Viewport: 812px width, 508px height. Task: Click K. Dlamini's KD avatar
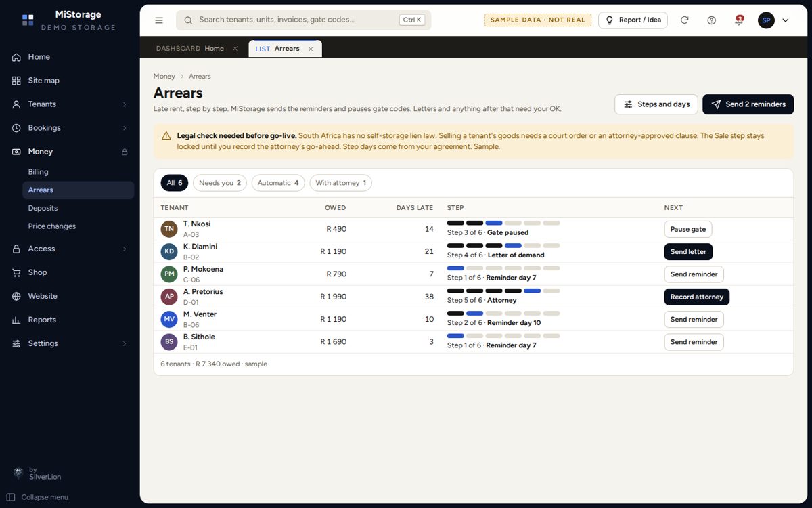[x=169, y=251]
